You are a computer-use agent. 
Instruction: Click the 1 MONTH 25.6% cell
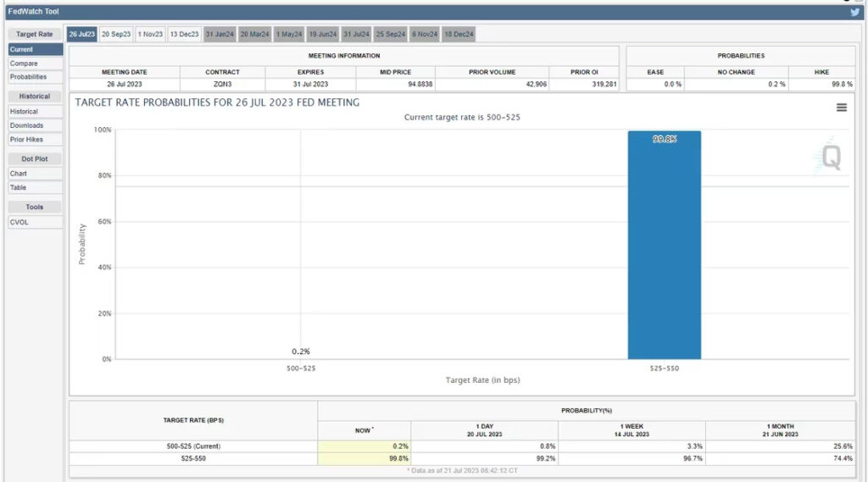tap(780, 446)
